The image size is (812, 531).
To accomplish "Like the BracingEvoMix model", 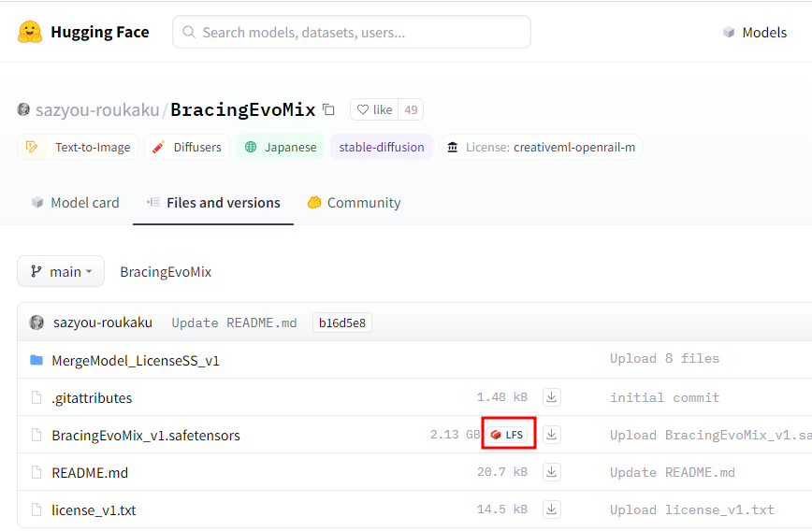I will click(374, 109).
